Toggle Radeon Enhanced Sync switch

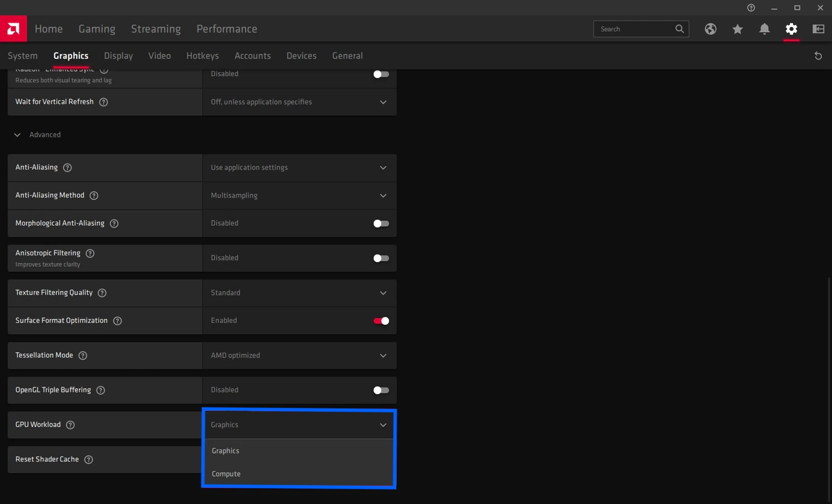[x=381, y=74]
